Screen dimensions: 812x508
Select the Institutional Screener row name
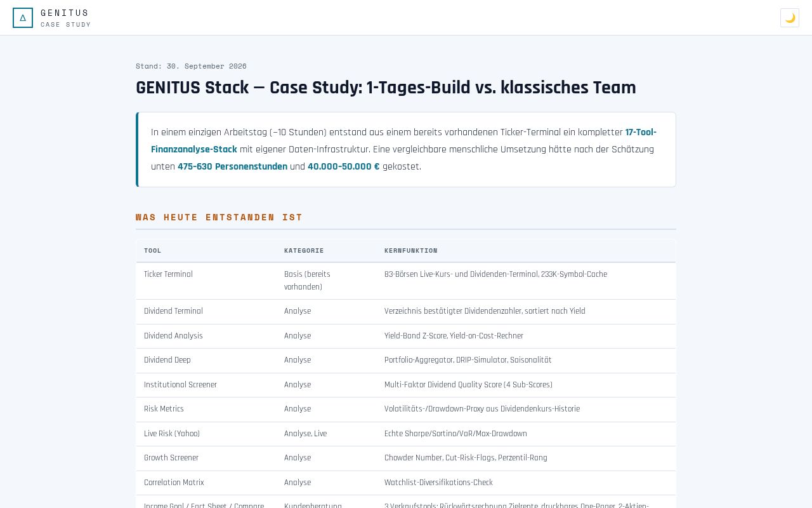(180, 385)
